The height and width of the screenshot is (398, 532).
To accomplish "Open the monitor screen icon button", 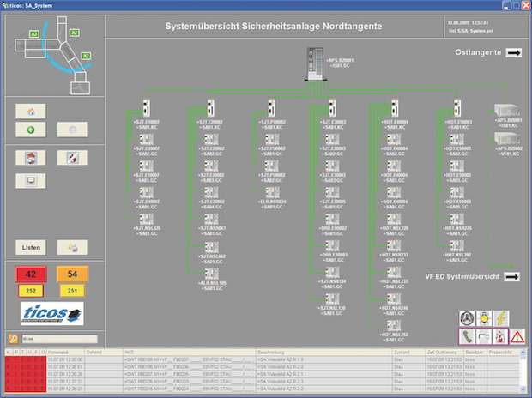I will pyautogui.click(x=31, y=181).
